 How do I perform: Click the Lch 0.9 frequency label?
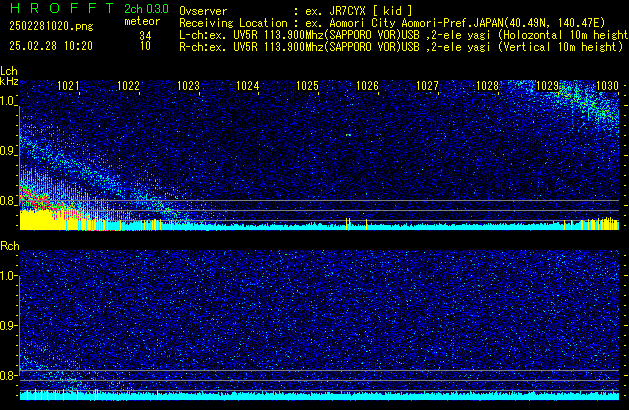pyautogui.click(x=8, y=151)
